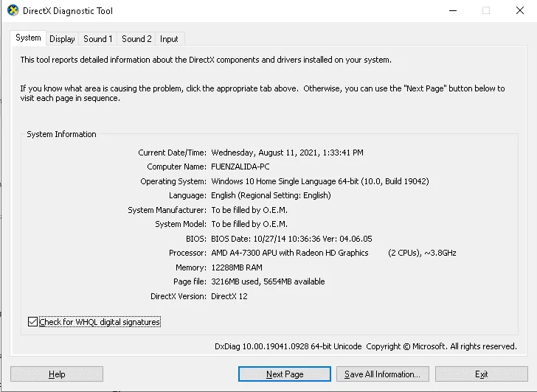537x392 pixels.
Task: Click the 12288MB RAM value
Action: 237,267
